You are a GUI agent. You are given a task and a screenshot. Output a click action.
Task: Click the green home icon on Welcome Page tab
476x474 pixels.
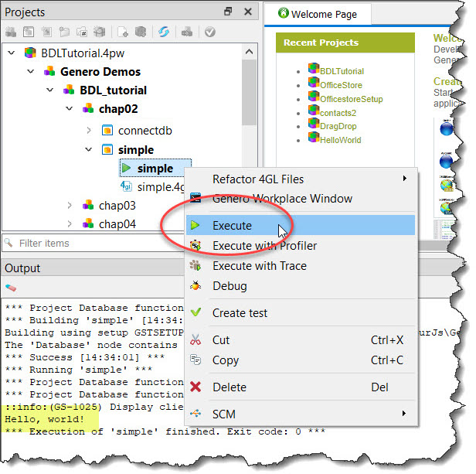284,13
